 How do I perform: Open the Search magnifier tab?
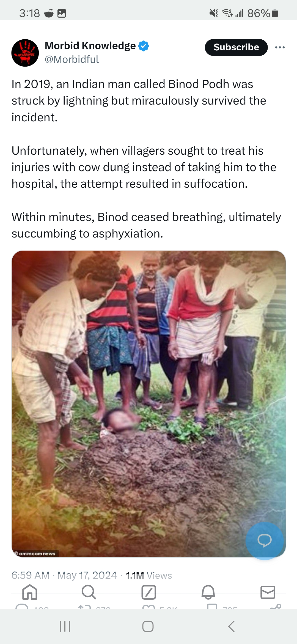pos(89,592)
